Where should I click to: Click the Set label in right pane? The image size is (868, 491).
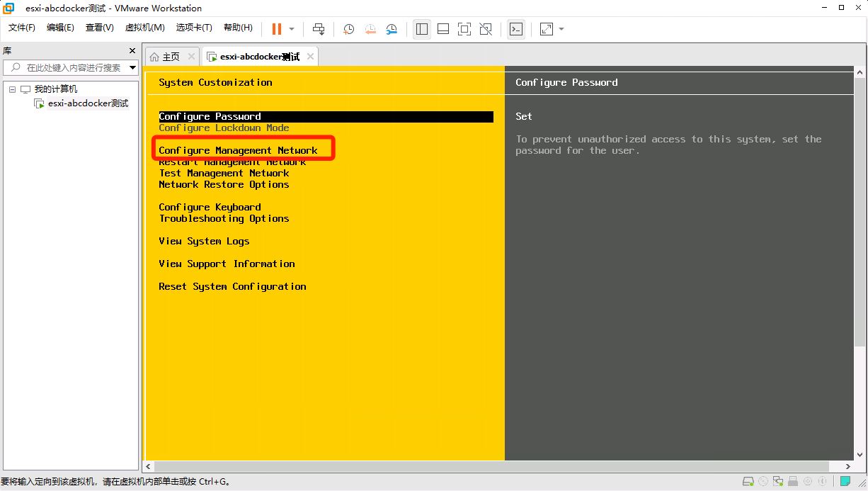pos(524,117)
